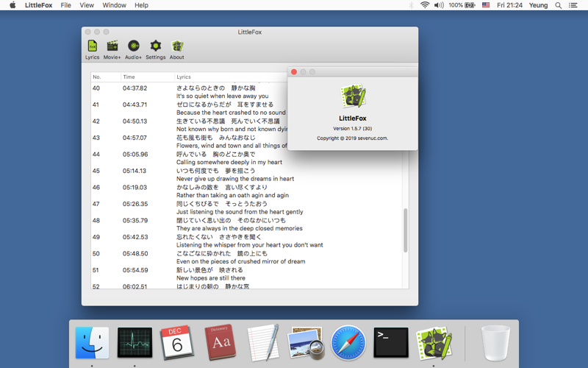The width and height of the screenshot is (588, 368).
Task: Click row number 45
Action: click(96, 171)
